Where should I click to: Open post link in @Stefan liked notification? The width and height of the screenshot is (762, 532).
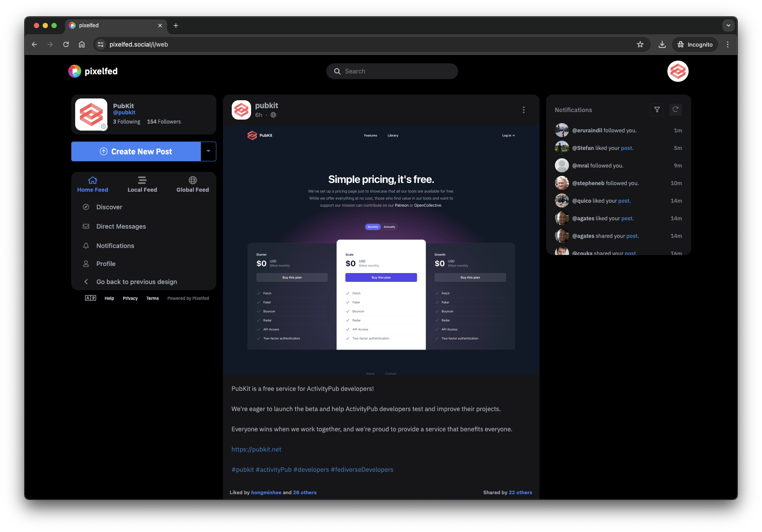point(627,148)
